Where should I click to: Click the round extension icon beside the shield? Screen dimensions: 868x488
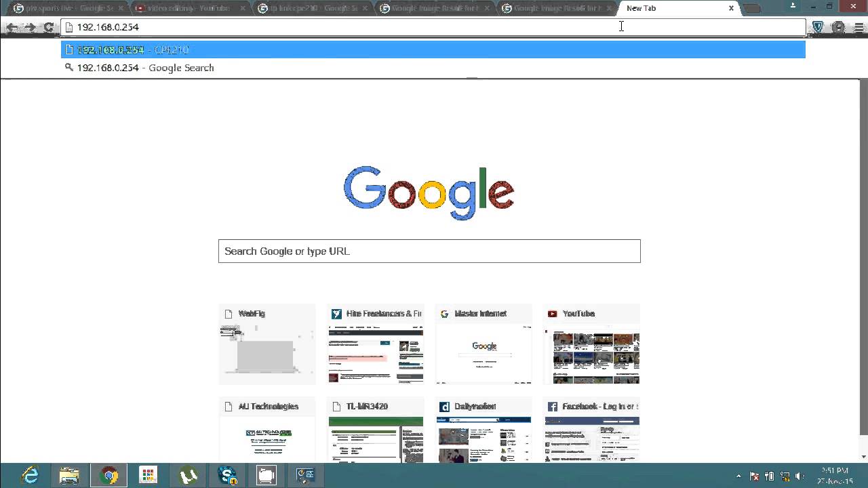[x=839, y=27]
